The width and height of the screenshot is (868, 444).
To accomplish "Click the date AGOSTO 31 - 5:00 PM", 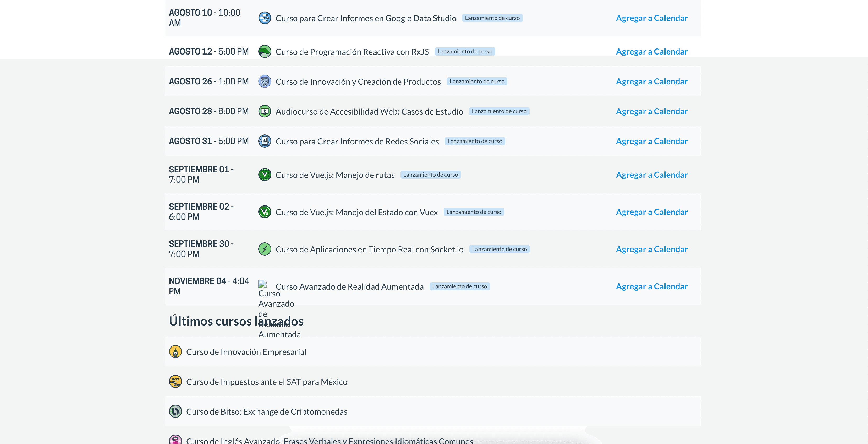I will 208,141.
